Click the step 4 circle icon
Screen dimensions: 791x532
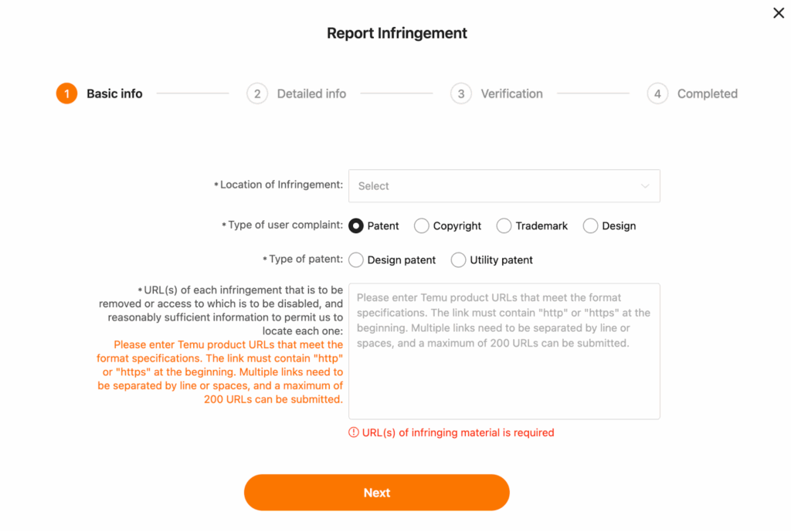click(x=657, y=93)
